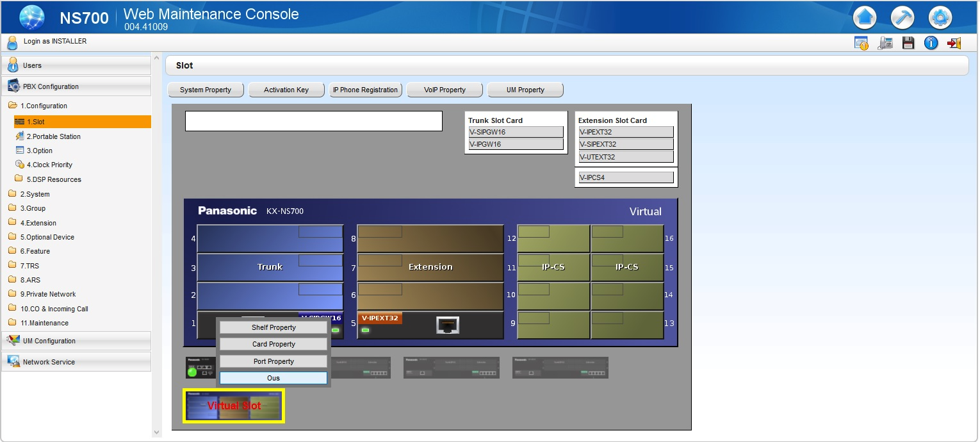Click the UM Configuration panel icon
Screen dimensions: 980x442
pos(13,341)
